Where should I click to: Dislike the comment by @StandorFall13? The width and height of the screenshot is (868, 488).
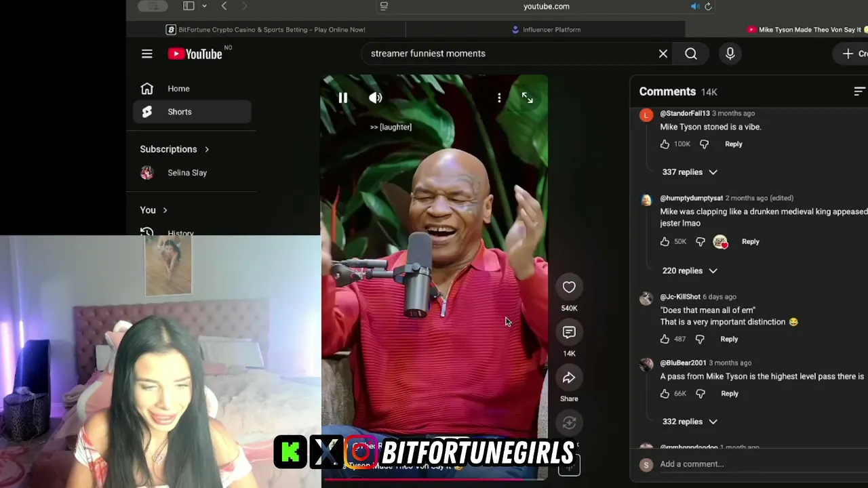click(704, 144)
